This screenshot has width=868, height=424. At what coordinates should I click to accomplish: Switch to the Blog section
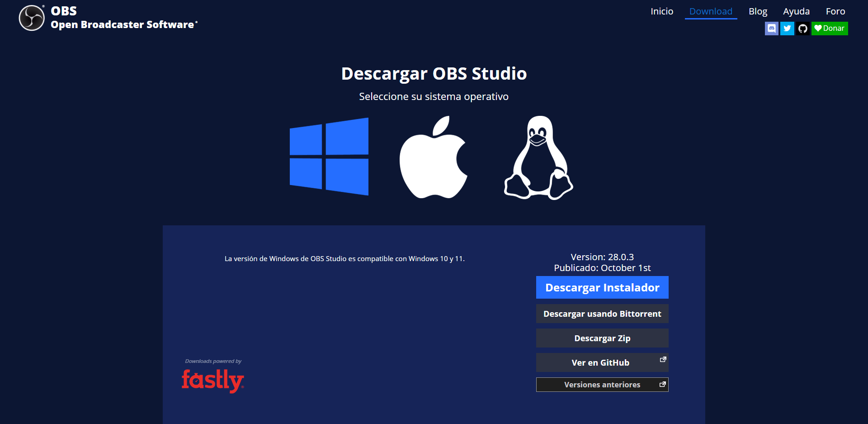click(758, 11)
